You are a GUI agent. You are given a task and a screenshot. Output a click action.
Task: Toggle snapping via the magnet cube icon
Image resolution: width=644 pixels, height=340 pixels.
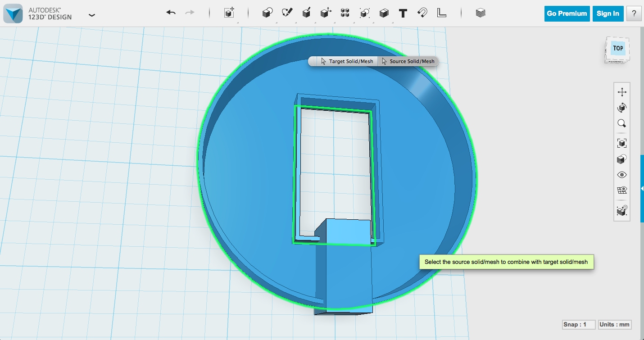coord(622,210)
